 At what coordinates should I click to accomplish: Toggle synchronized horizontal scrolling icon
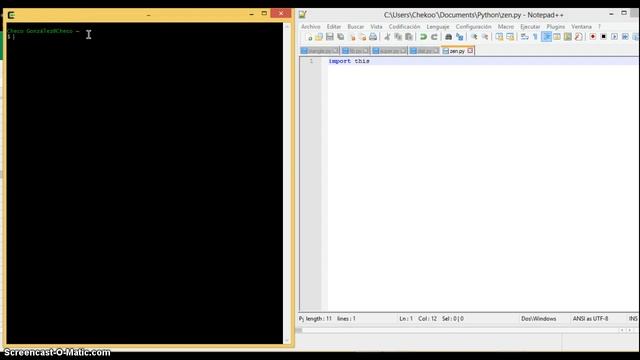click(x=510, y=37)
